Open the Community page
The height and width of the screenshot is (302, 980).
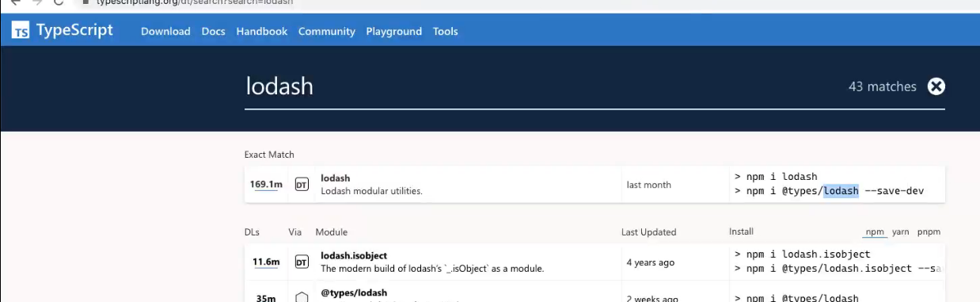pyautogui.click(x=327, y=32)
